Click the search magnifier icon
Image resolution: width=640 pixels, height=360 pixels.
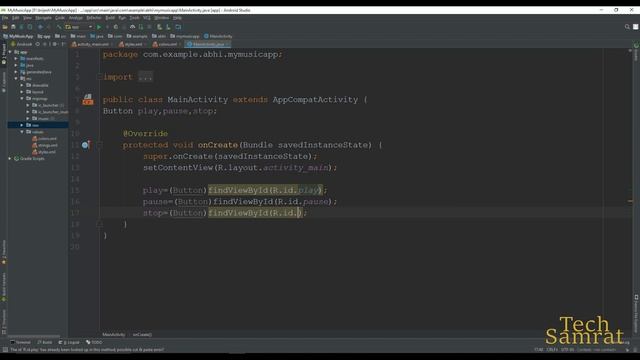pos(627,27)
